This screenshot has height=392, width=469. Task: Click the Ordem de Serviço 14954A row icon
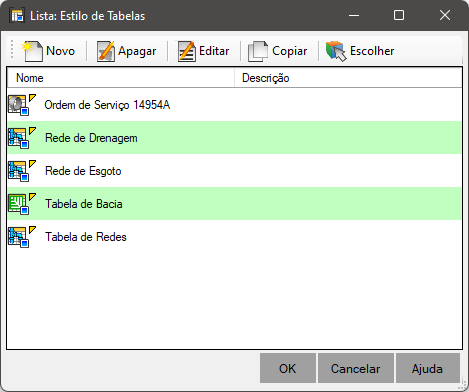point(22,105)
